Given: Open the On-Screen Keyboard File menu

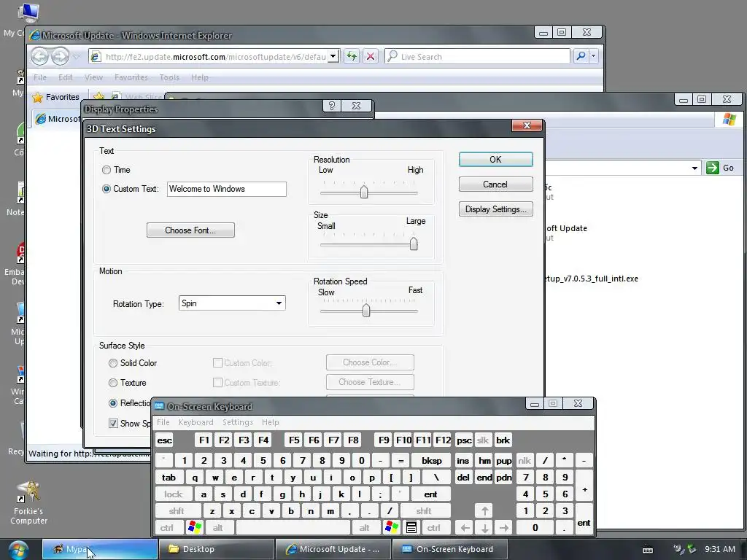Looking at the screenshot, I should [163, 422].
